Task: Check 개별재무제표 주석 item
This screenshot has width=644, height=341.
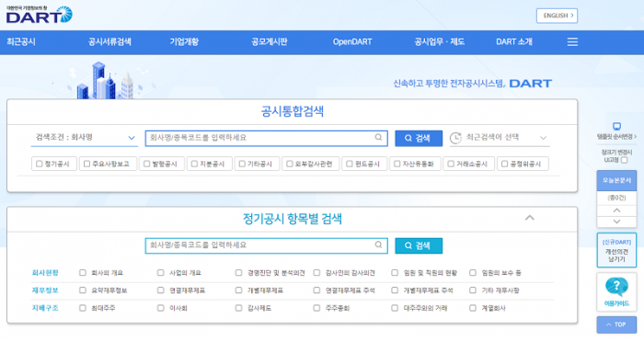Action: pyautogui.click(x=395, y=290)
